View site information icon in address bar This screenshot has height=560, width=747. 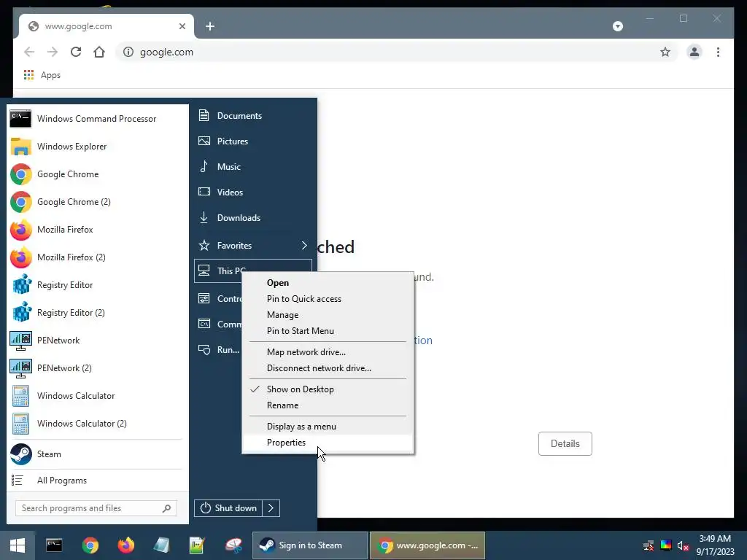[128, 52]
